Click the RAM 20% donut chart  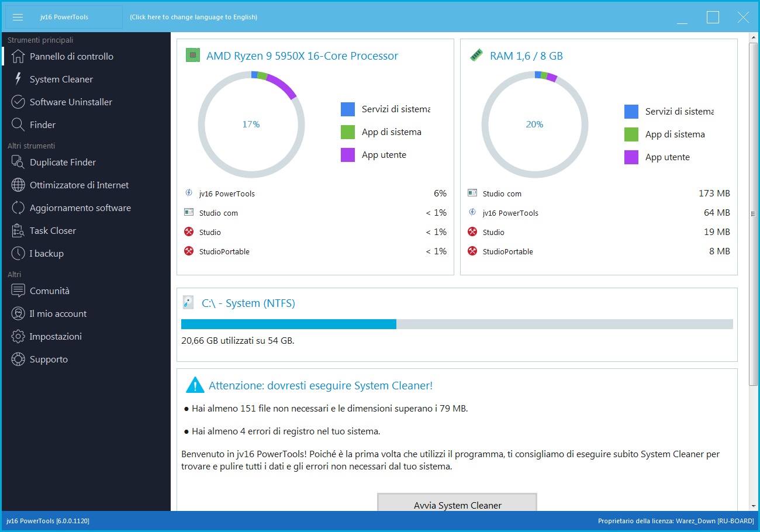click(x=535, y=124)
